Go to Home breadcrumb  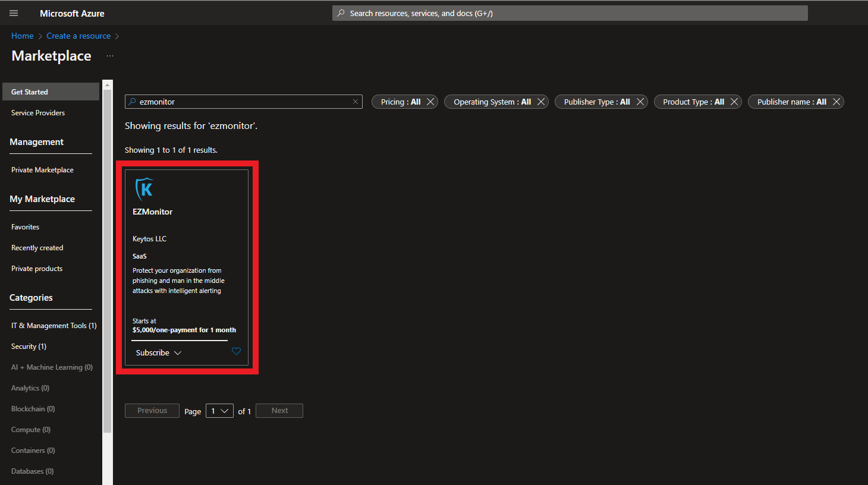coord(23,36)
